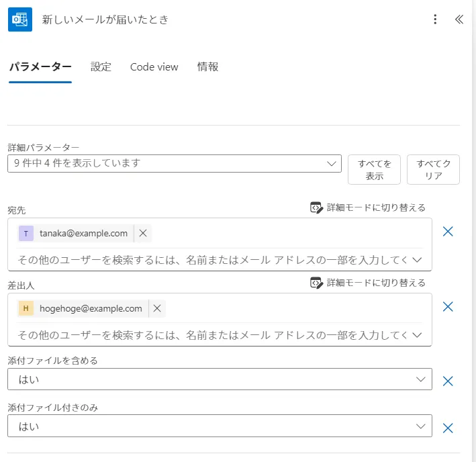The image size is (476, 462).
Task: Remove hogehoge@example.com from 差出人 field
Action: pyautogui.click(x=157, y=309)
